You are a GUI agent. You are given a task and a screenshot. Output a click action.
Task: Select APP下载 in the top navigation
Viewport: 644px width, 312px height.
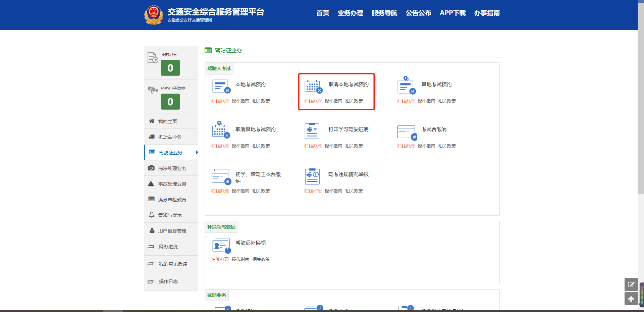point(452,13)
